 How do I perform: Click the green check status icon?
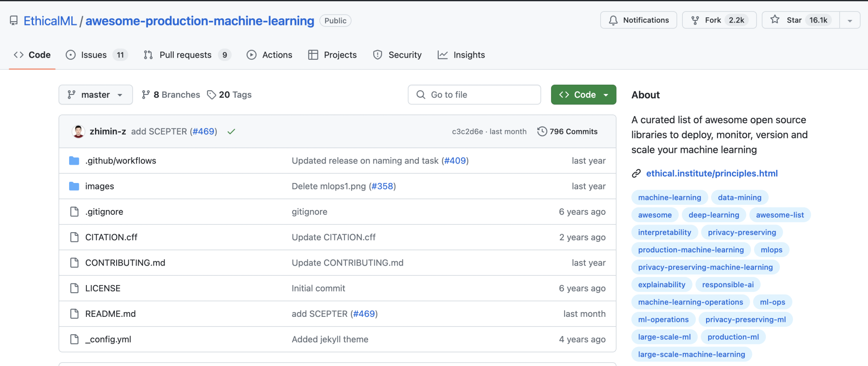coord(231,132)
